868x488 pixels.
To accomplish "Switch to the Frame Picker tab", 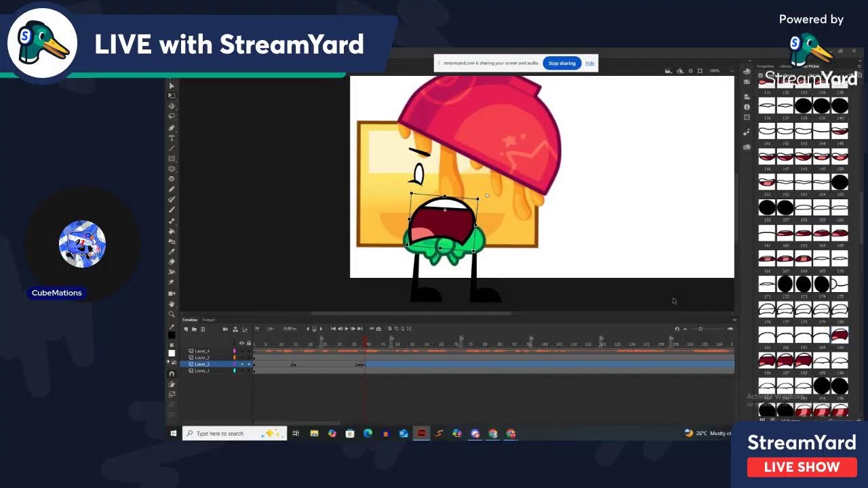I will [x=810, y=66].
